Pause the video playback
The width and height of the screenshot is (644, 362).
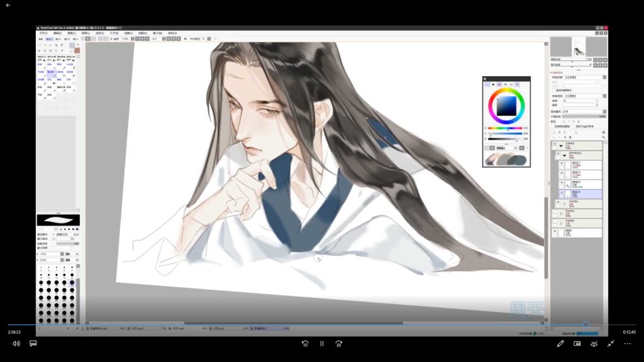[x=321, y=344]
